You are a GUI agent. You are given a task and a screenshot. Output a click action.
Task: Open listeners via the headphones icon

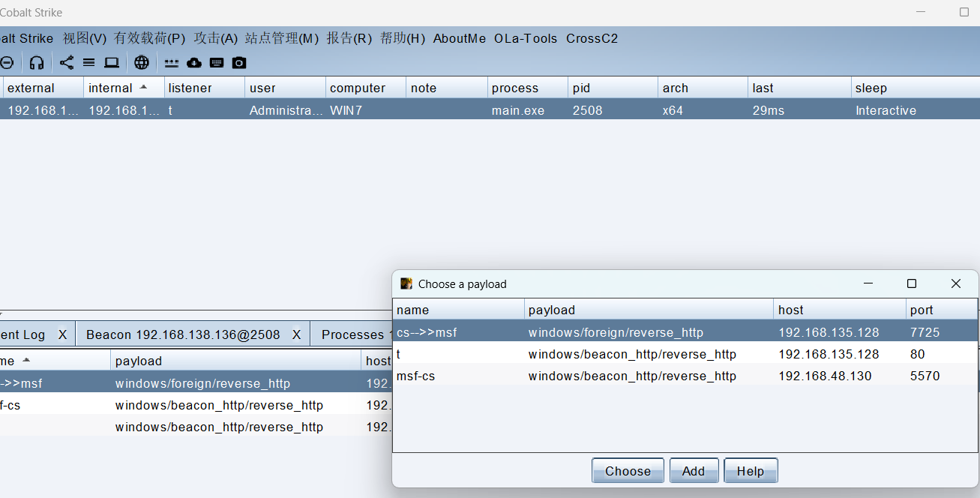point(36,63)
